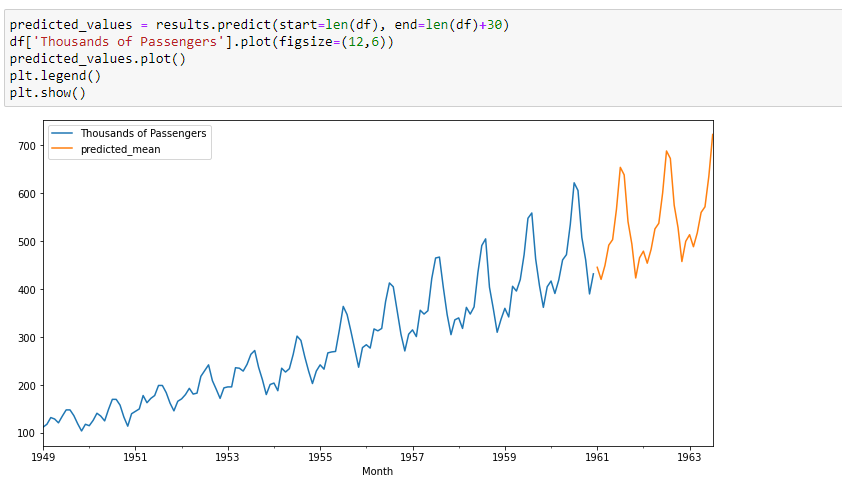Click the 1961 x-axis tick label
The image size is (842, 483).
(597, 457)
